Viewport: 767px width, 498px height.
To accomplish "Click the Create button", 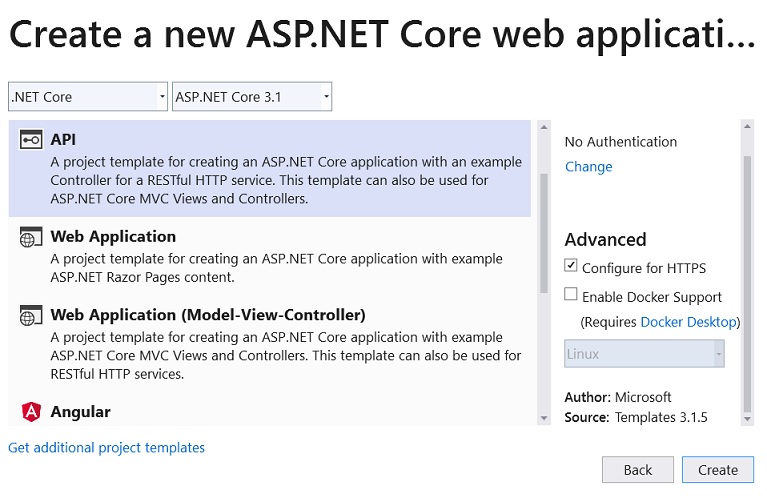I will coord(718,470).
